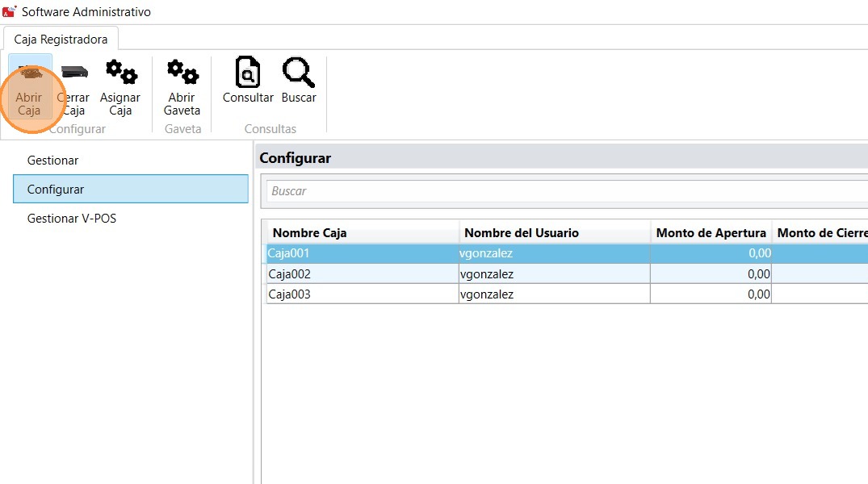Select Gestionar in the side menu
This screenshot has width=868, height=484.
(52, 161)
